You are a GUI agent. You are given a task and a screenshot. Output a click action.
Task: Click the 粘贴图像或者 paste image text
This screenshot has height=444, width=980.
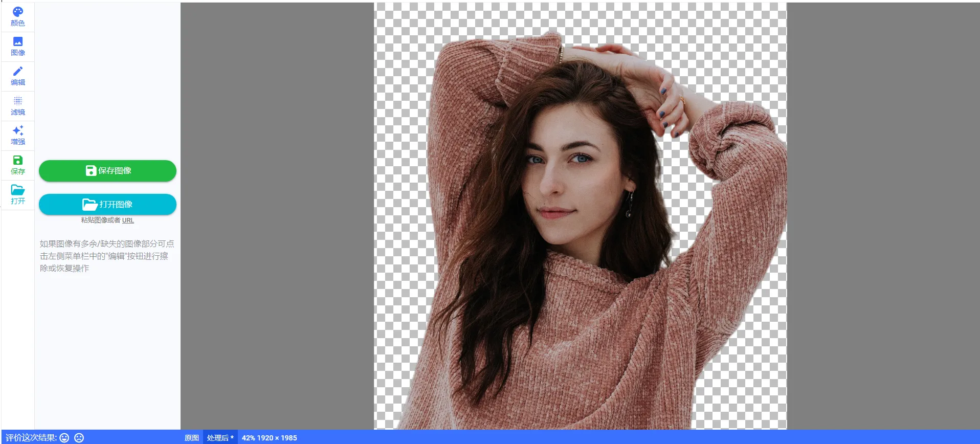pyautogui.click(x=100, y=220)
